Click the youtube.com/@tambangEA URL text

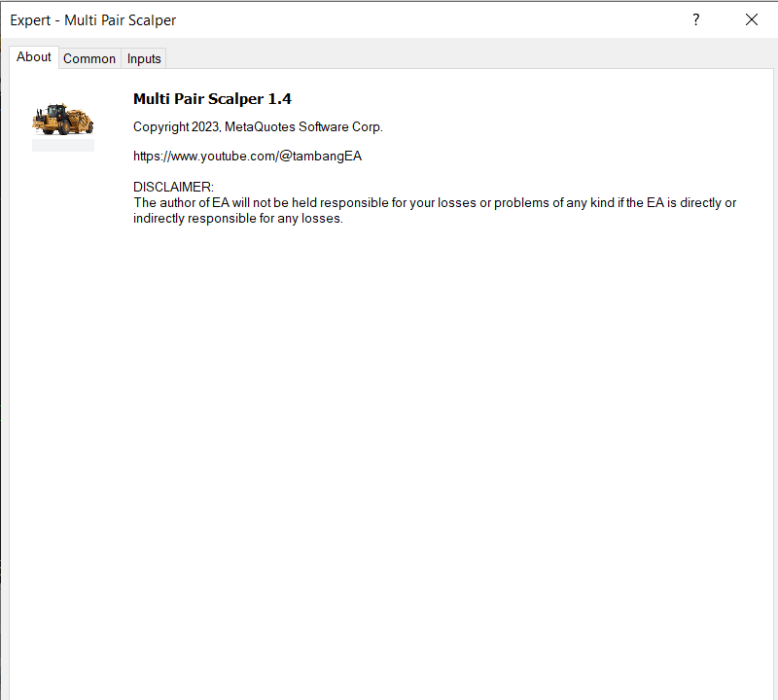click(247, 157)
